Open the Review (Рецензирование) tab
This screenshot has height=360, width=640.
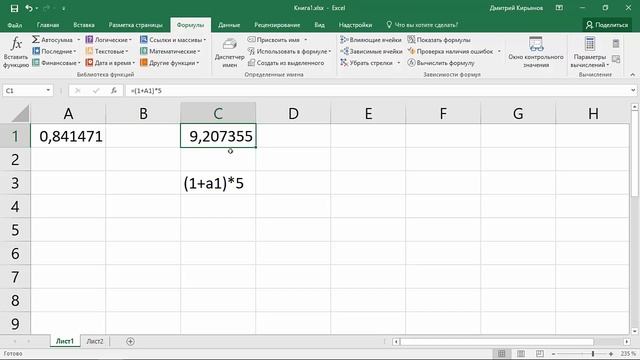click(277, 25)
